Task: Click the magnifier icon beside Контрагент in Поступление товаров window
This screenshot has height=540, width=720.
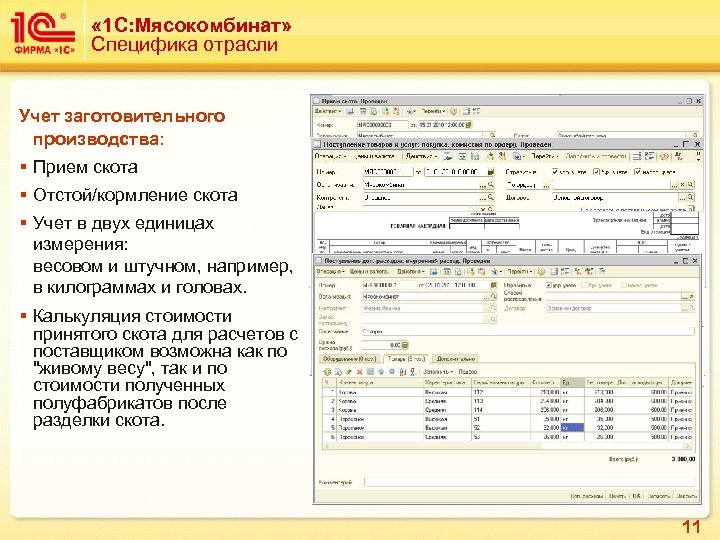Action: tap(491, 197)
